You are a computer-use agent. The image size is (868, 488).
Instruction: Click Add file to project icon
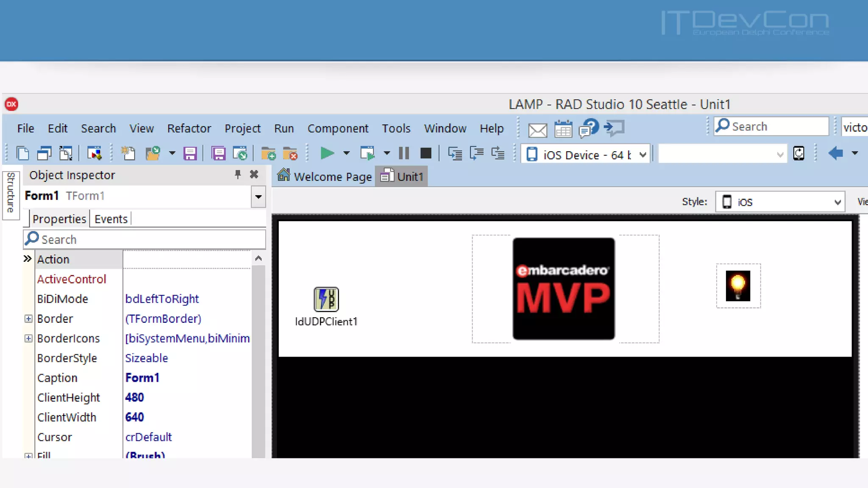268,153
